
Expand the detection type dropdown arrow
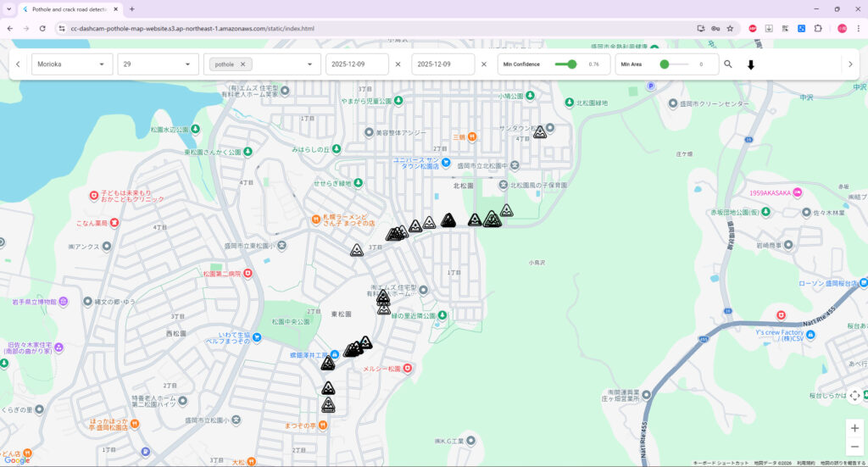(309, 64)
